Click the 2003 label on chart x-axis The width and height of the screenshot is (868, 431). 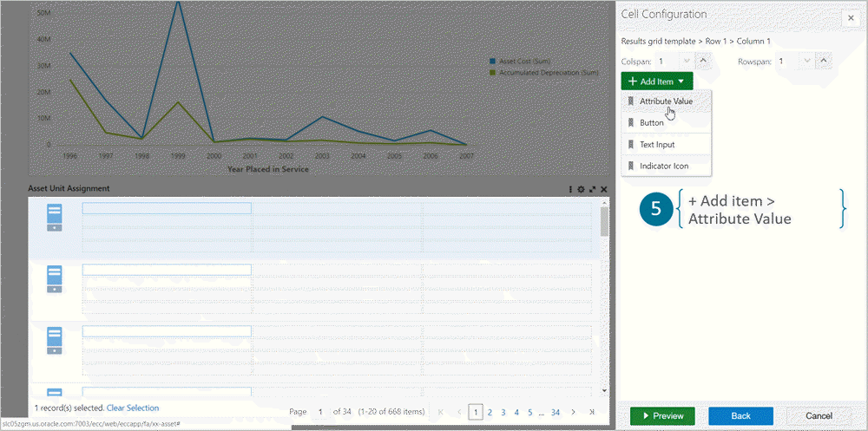(322, 156)
